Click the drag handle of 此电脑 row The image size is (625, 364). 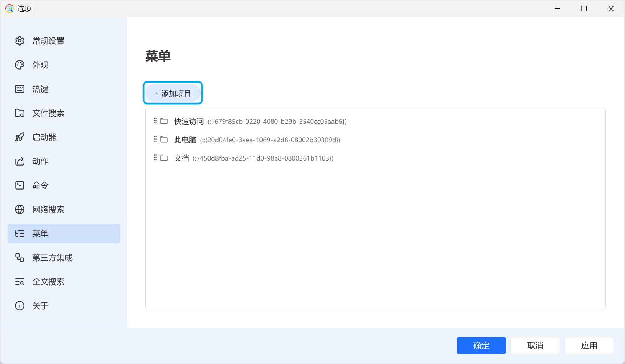[155, 139]
